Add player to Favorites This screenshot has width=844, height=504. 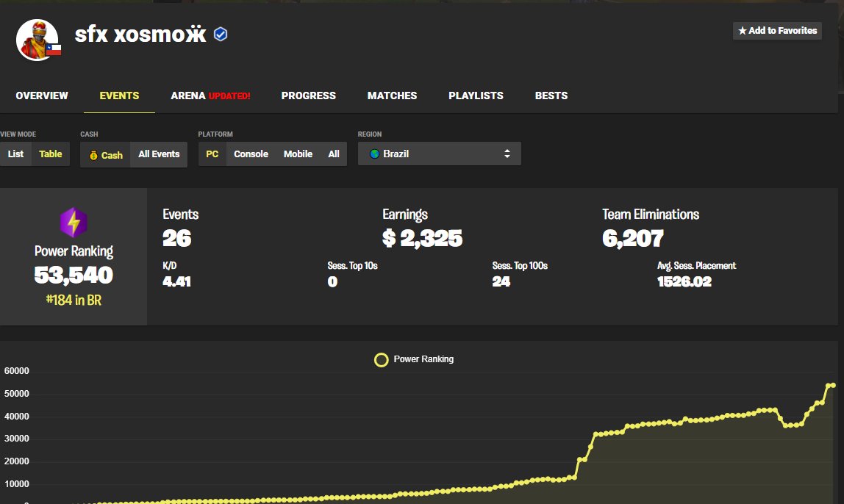pyautogui.click(x=777, y=31)
